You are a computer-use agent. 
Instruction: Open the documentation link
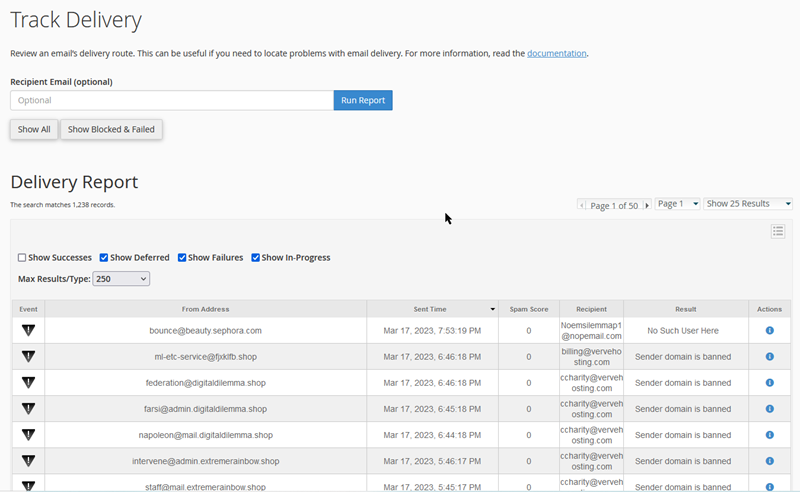click(x=557, y=53)
